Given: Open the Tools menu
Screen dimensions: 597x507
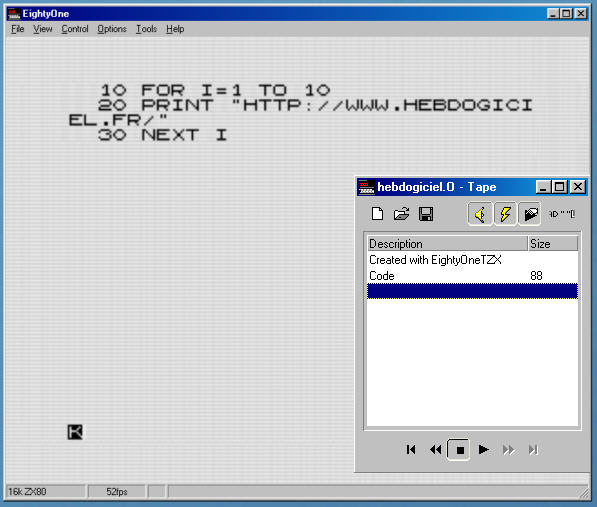Looking at the screenshot, I should (147, 29).
